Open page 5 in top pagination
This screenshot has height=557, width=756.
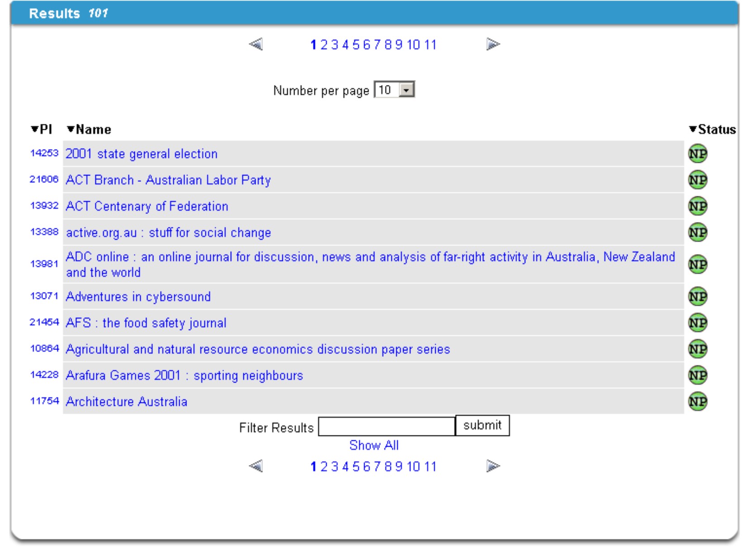356,45
